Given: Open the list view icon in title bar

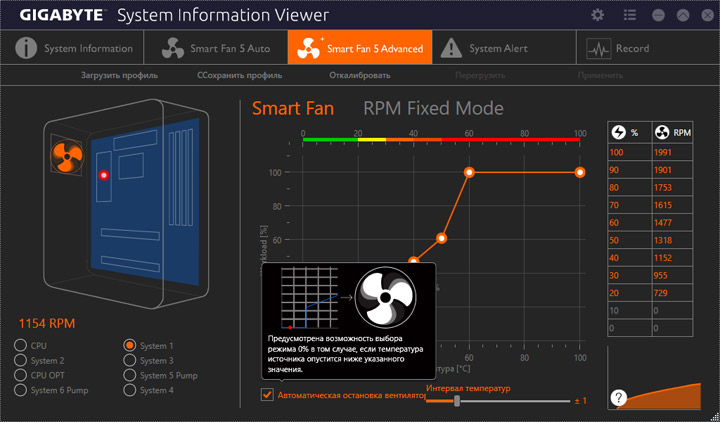Looking at the screenshot, I should pyautogui.click(x=630, y=15).
